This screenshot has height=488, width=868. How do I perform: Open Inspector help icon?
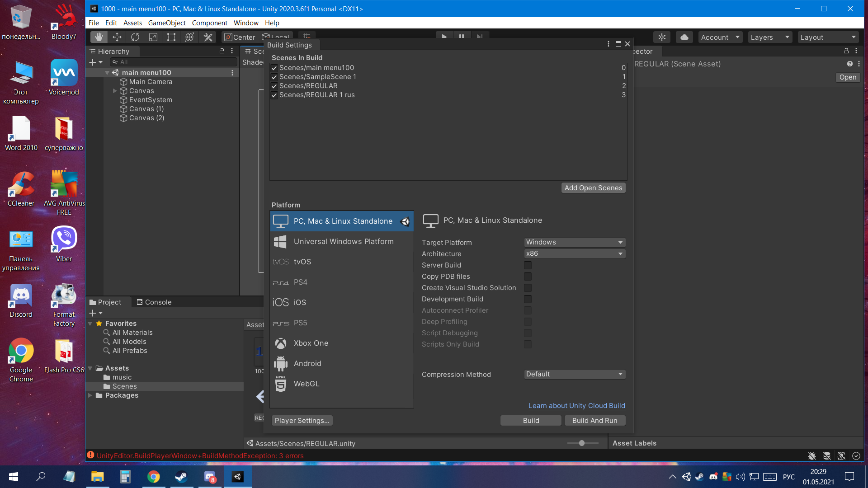click(850, 64)
